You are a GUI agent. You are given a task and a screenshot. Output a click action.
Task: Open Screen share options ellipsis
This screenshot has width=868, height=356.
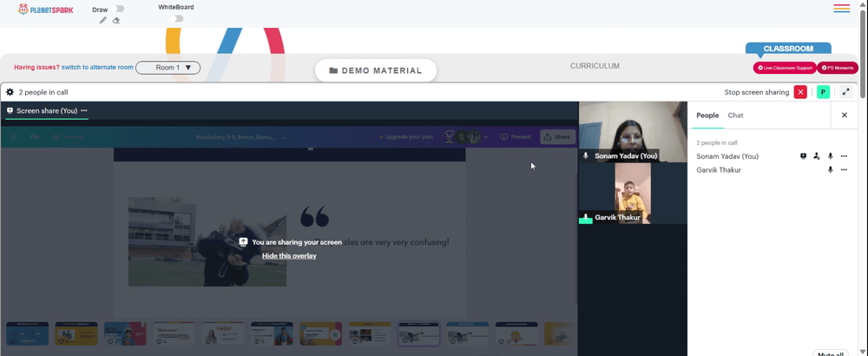(x=84, y=111)
